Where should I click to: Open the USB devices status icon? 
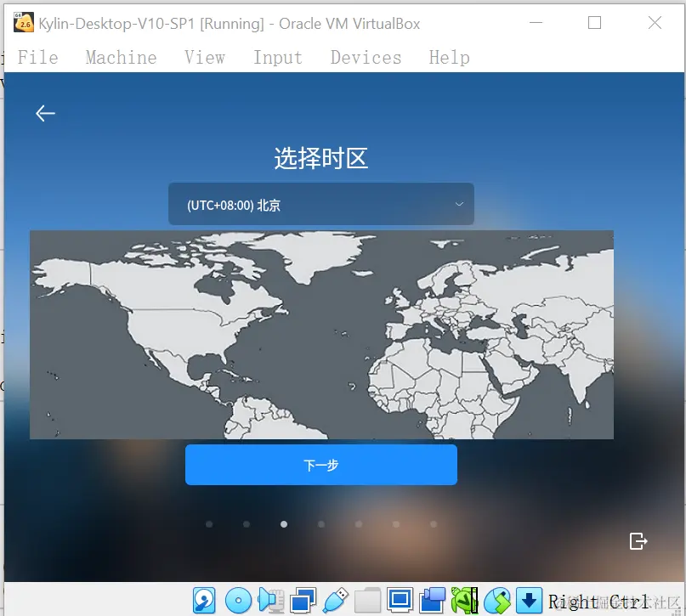pyautogui.click(x=335, y=601)
